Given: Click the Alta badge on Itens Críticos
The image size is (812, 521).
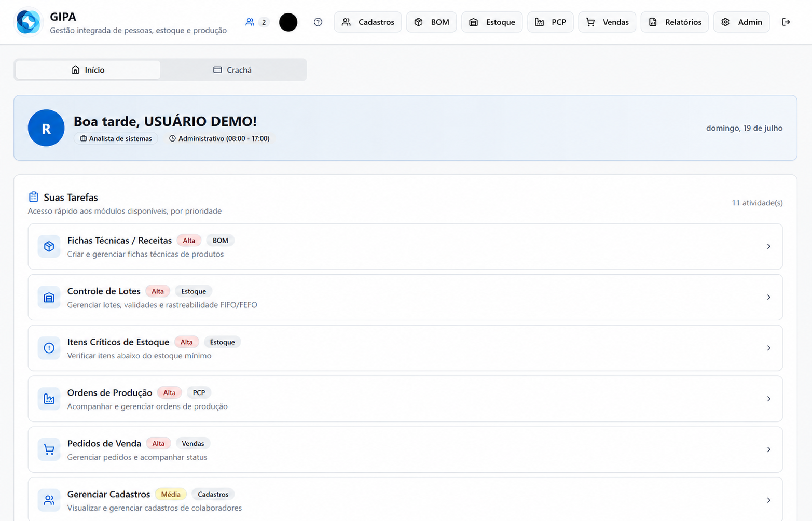Looking at the screenshot, I should (x=186, y=342).
